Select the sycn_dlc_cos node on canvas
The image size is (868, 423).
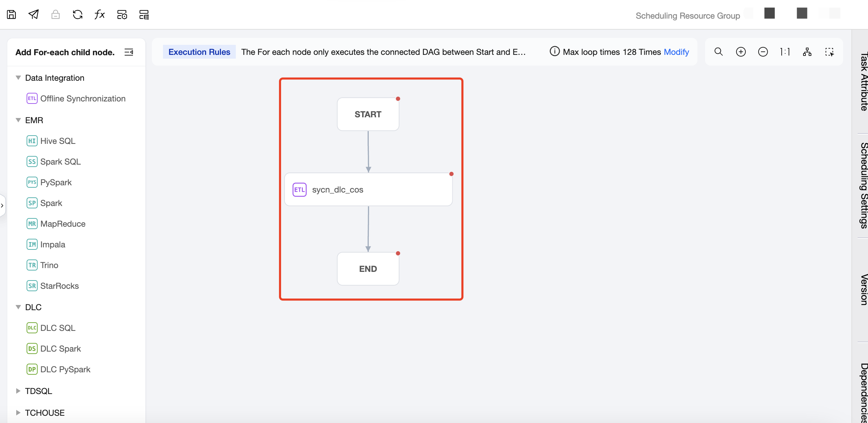[x=368, y=190]
